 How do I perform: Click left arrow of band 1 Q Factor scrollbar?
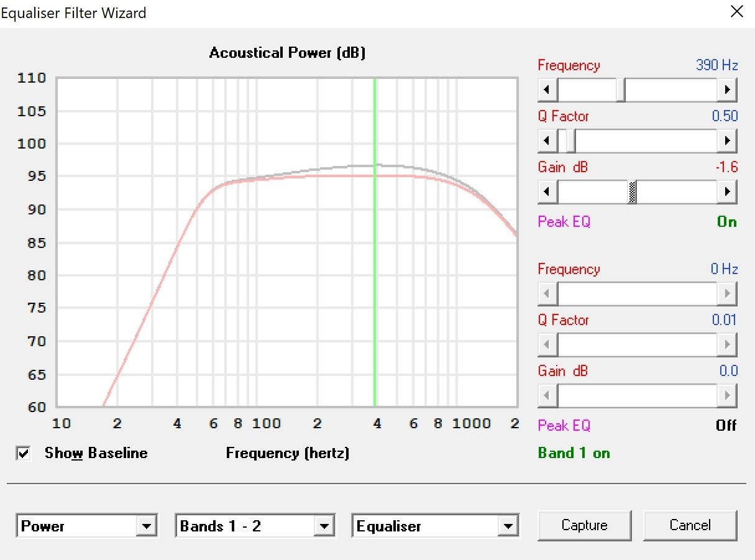(547, 142)
